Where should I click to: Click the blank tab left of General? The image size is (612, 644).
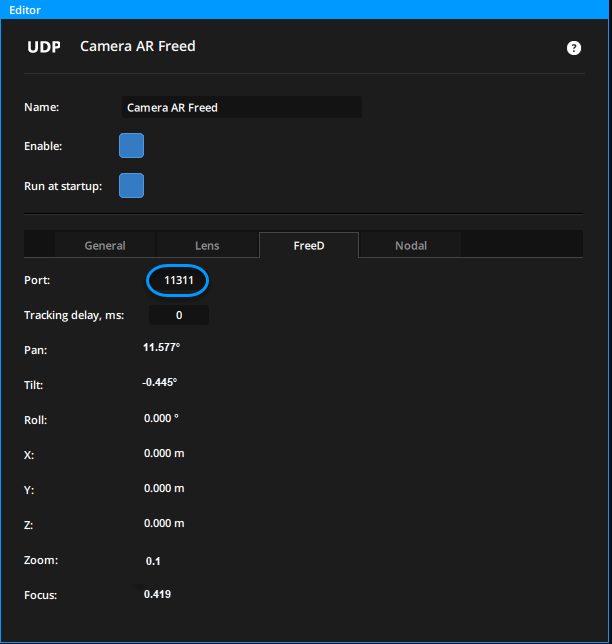click(39, 245)
